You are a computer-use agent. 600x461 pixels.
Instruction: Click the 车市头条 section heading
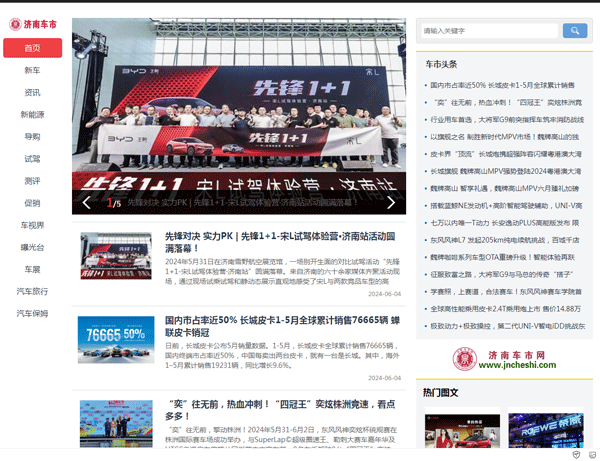coord(441,64)
